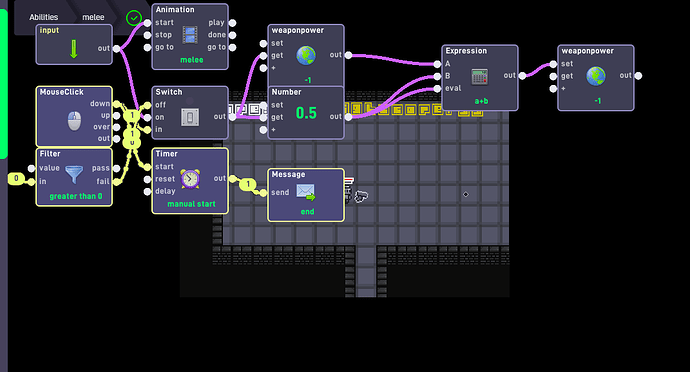
Task: Click the 'manual start' setting on Timer
Action: [x=191, y=204]
